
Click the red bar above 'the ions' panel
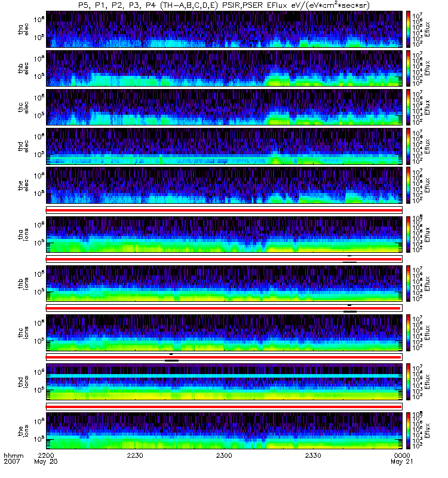click(223, 407)
